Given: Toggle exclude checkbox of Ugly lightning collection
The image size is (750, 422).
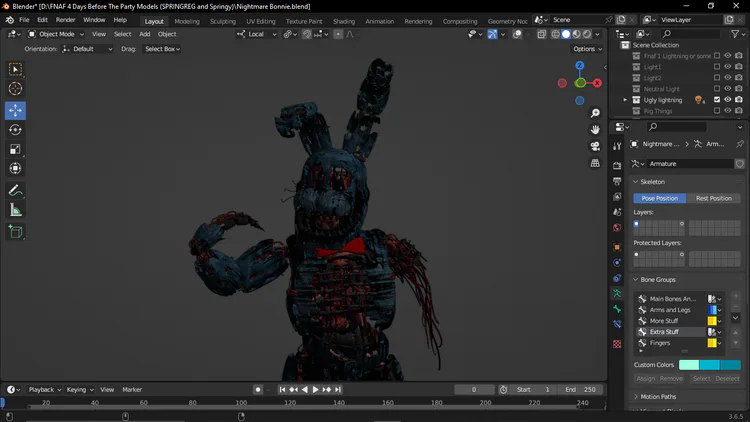Looking at the screenshot, I should tap(717, 100).
